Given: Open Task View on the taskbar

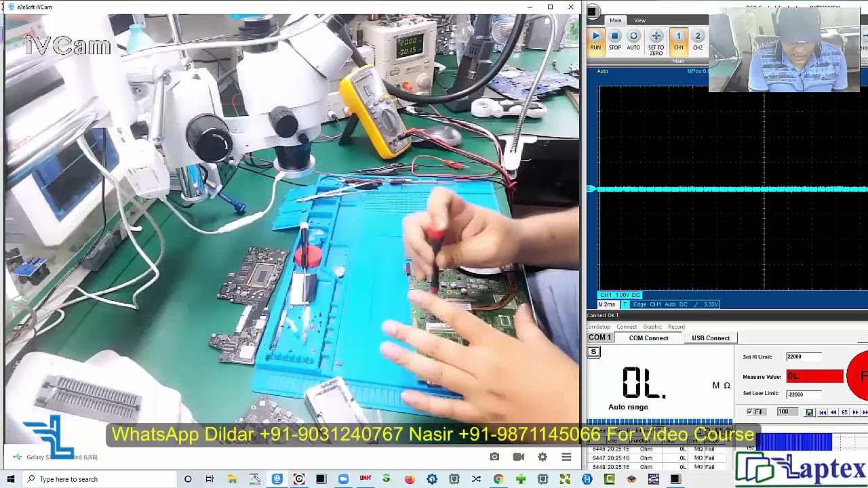Looking at the screenshot, I should tap(210, 479).
